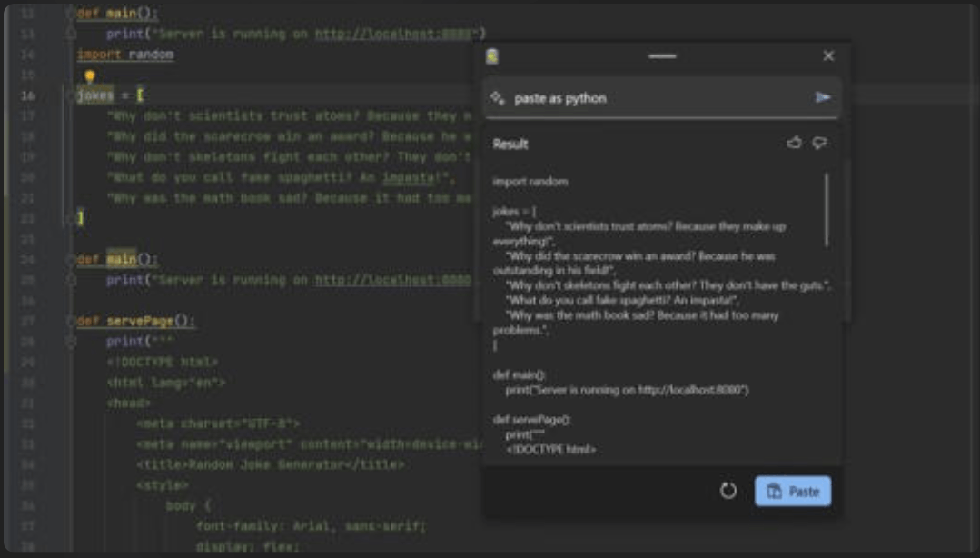This screenshot has height=558, width=980.
Task: Click the math book joke in result panel
Action: click(636, 323)
